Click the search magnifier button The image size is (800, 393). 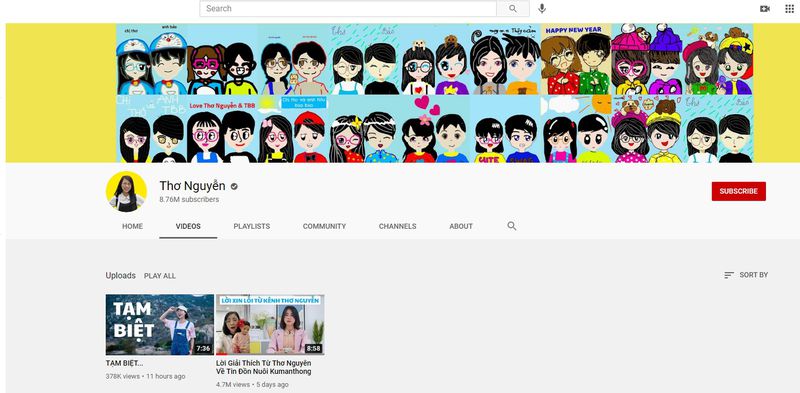click(513, 9)
